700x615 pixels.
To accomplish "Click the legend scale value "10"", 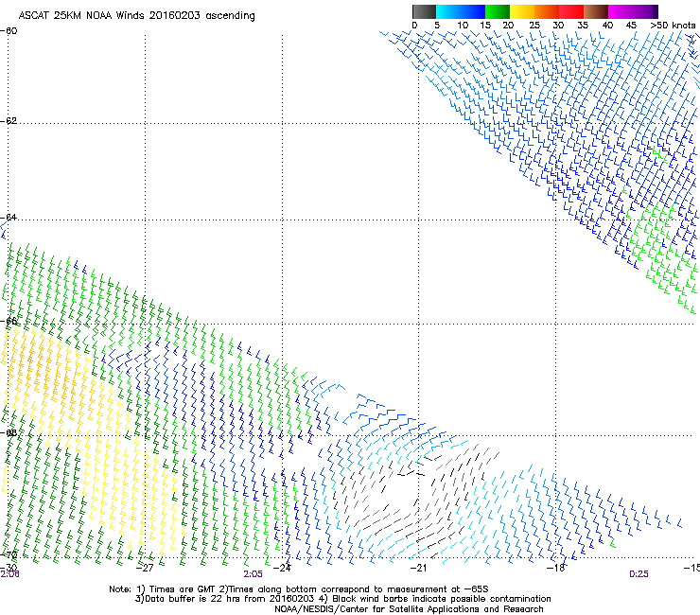I will 463,26.
